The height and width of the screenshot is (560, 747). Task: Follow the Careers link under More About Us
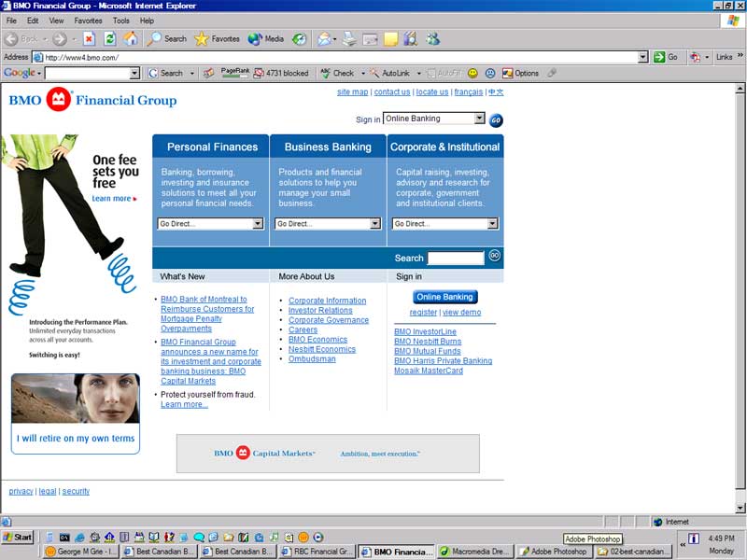[x=303, y=330]
